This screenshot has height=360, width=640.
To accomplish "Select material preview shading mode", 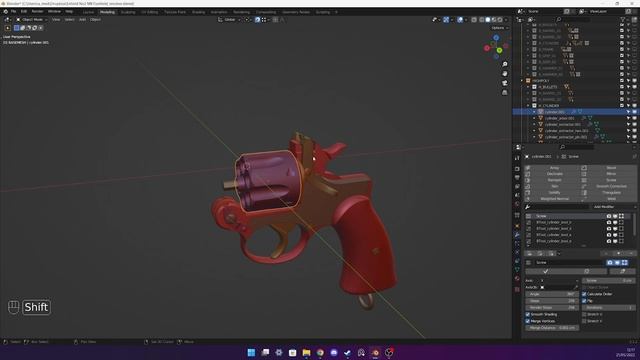I will click(x=494, y=20).
